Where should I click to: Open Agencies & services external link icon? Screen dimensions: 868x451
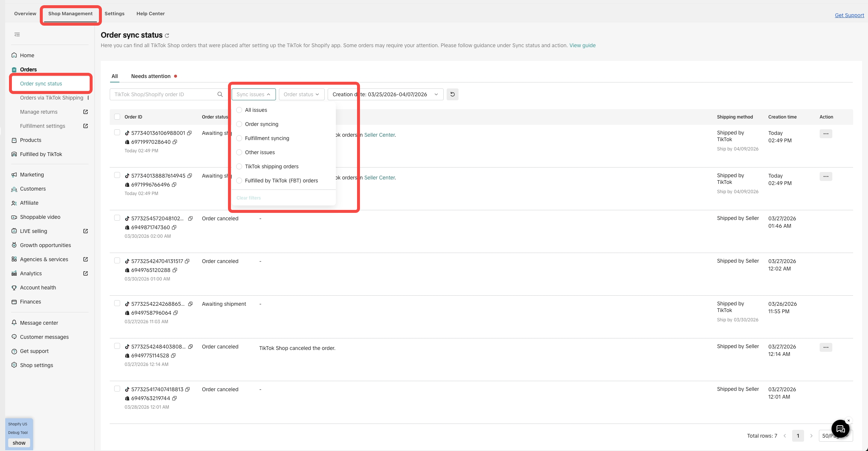[x=86, y=259]
